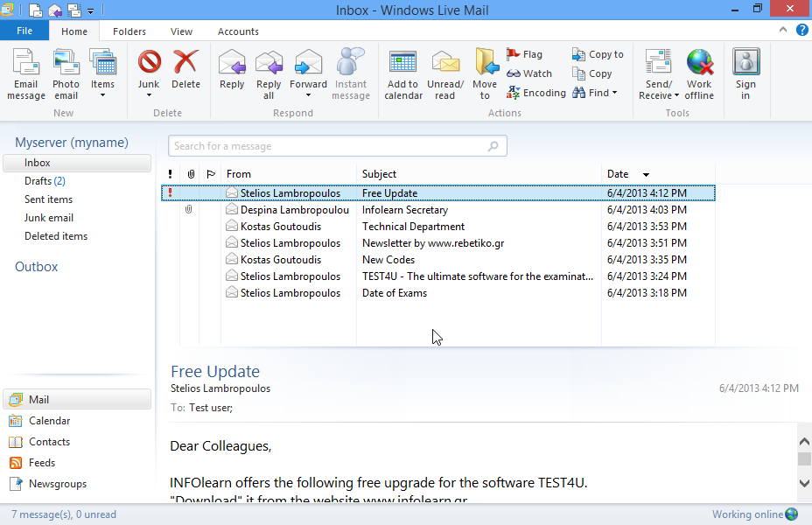Select the Technical Department message
812x525 pixels.
[x=438, y=227]
